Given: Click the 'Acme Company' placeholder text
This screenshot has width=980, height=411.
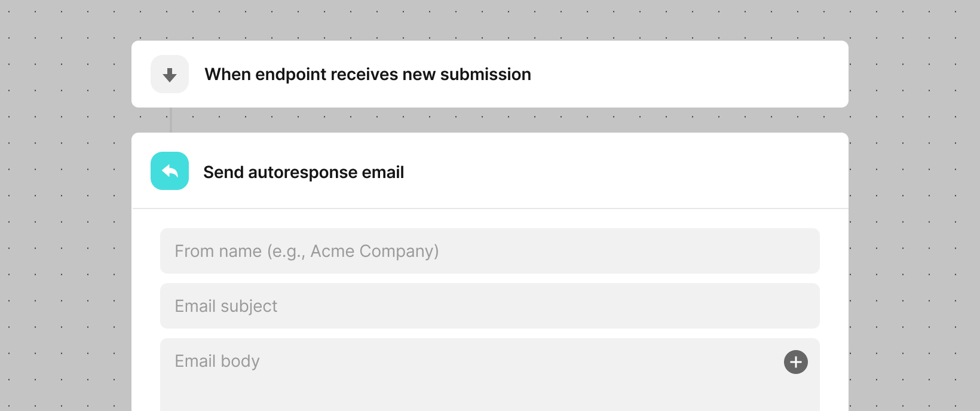Looking at the screenshot, I should pyautogui.click(x=374, y=251).
